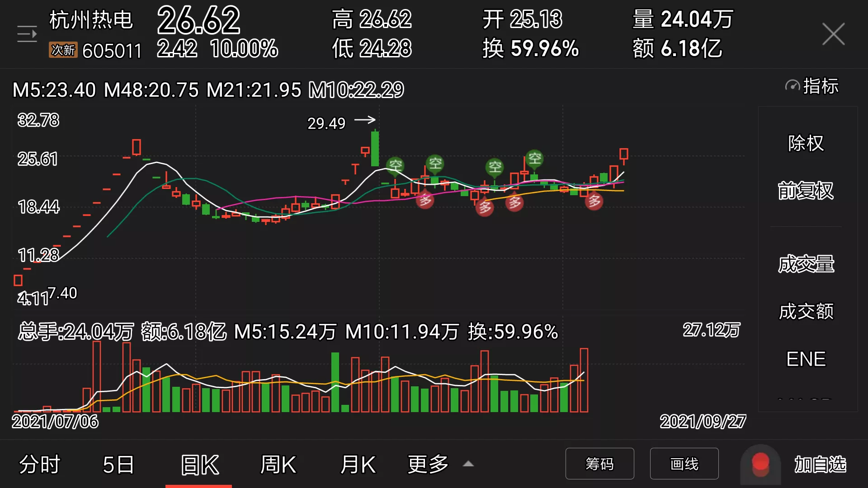Choose the 除权 price adjustment option
This screenshot has width=868, height=488.
click(806, 143)
